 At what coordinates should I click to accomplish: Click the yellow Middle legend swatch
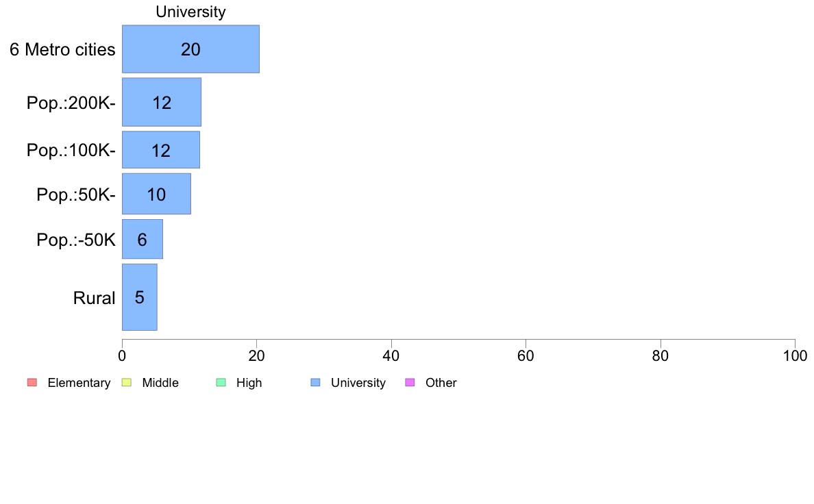[127, 383]
